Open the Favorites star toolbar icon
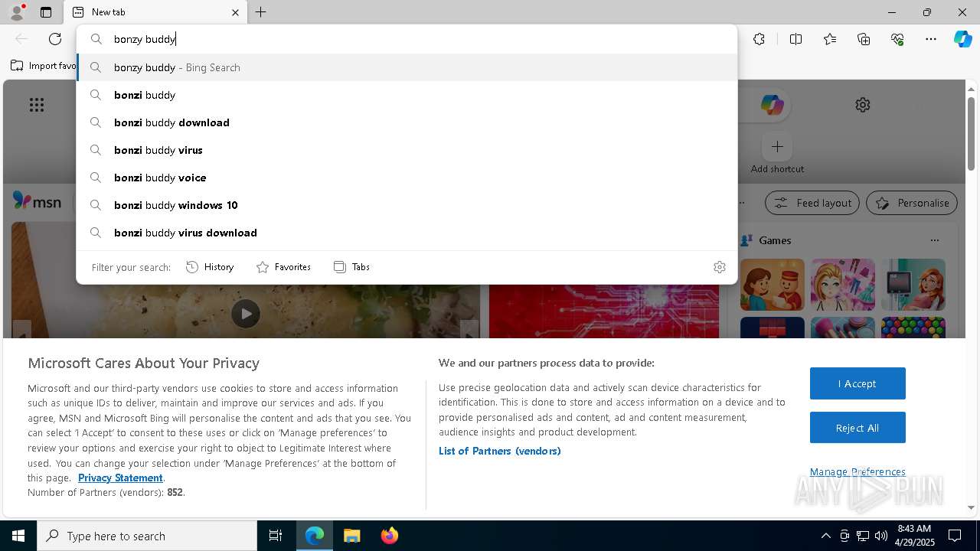 click(x=830, y=39)
